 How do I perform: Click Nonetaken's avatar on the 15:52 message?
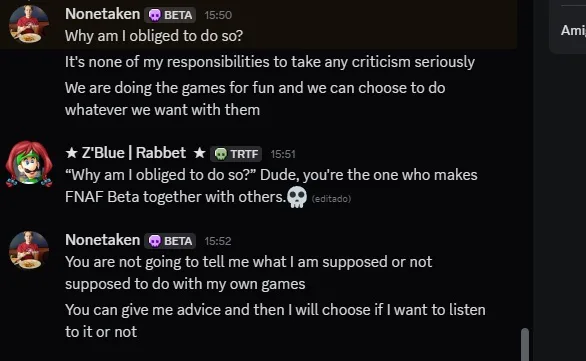[29, 250]
